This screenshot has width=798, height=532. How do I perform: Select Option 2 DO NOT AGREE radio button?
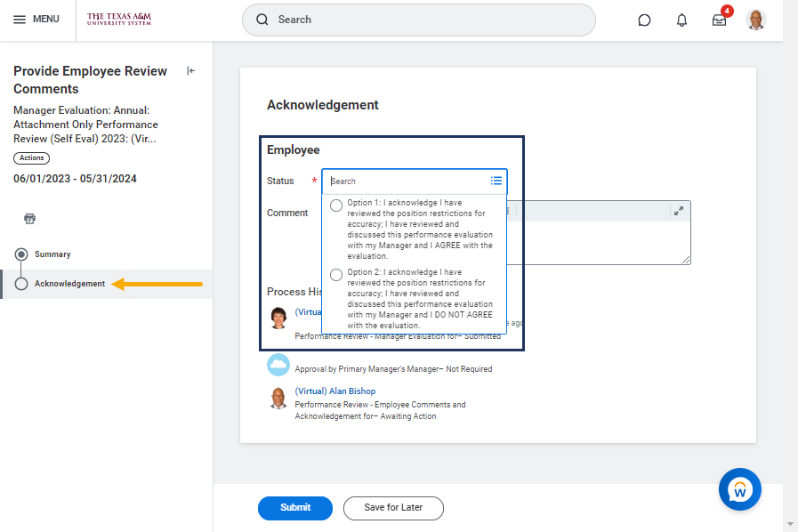[336, 275]
